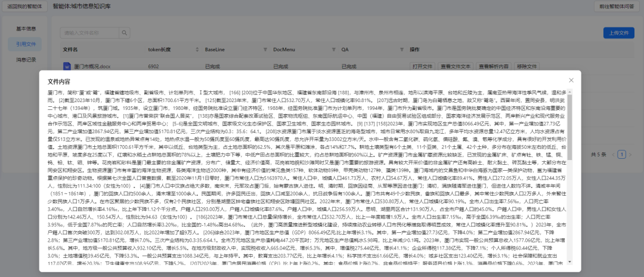The height and width of the screenshot is (277, 644).
Task: Click the 返回我的智能体 button
Action: click(x=24, y=7)
